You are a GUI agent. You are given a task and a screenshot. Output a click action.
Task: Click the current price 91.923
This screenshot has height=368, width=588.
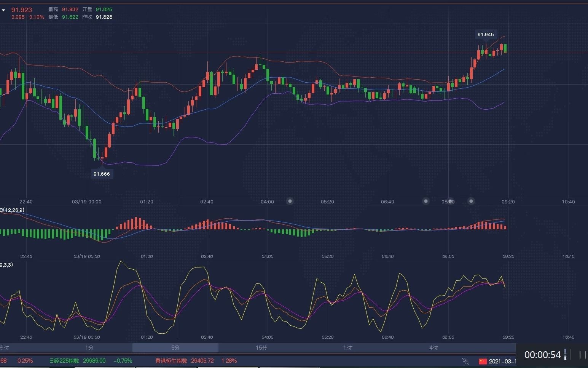[22, 10]
